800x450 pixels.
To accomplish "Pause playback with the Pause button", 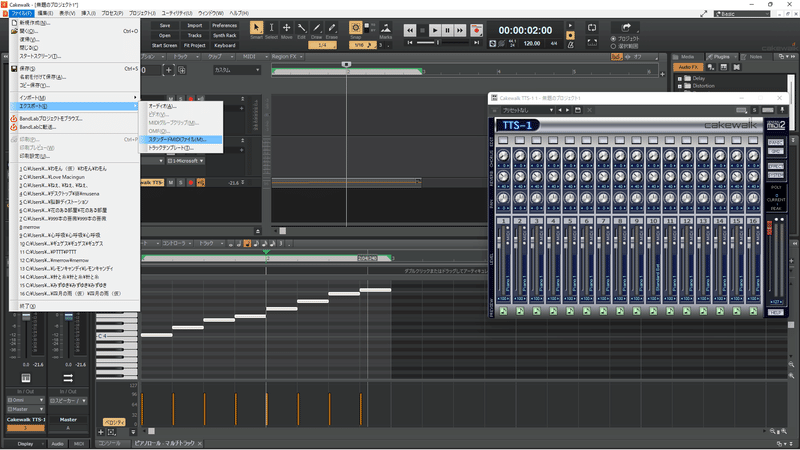I will point(447,31).
